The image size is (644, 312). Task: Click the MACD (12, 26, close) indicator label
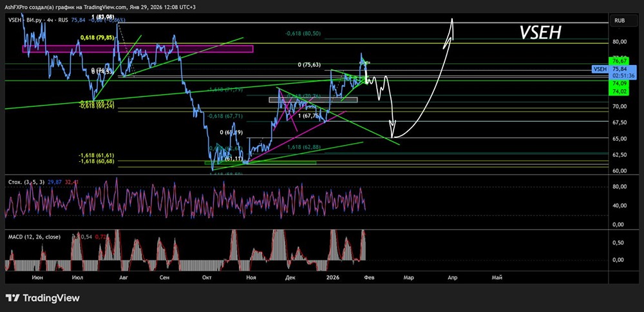[x=34, y=237]
